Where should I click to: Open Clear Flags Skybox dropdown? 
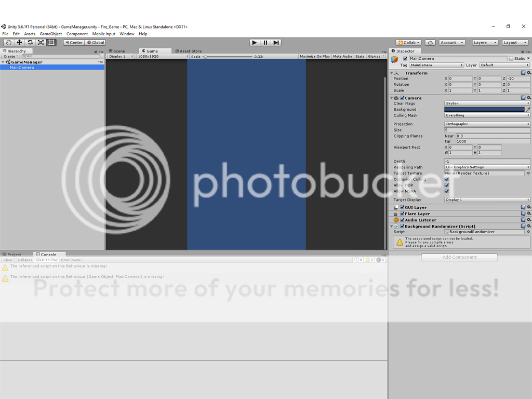tap(487, 103)
